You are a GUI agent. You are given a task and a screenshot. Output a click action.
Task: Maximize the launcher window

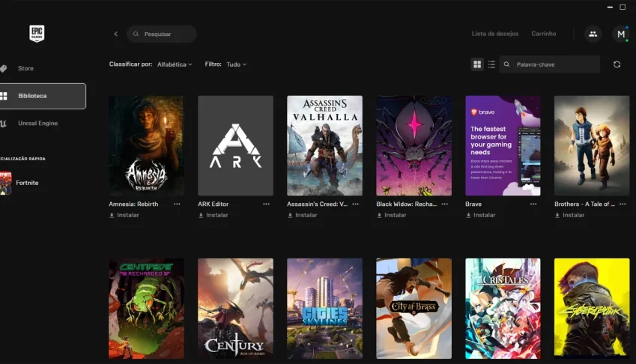[623, 7]
